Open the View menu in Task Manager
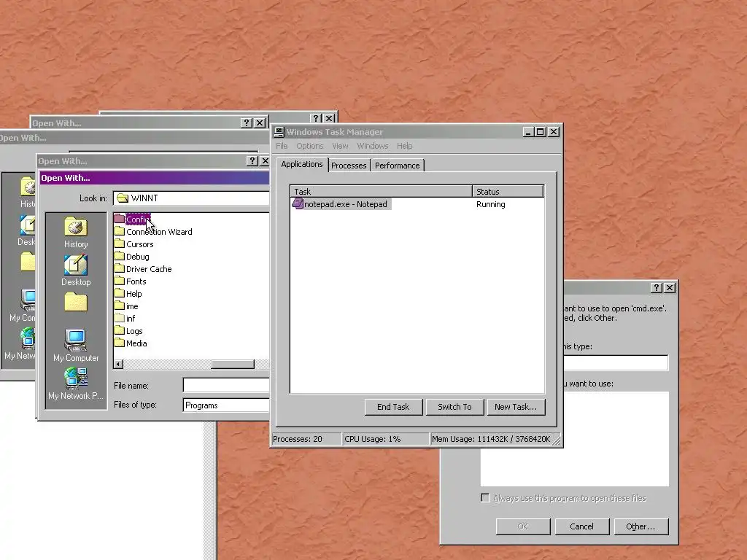The height and width of the screenshot is (560, 747). pyautogui.click(x=340, y=146)
